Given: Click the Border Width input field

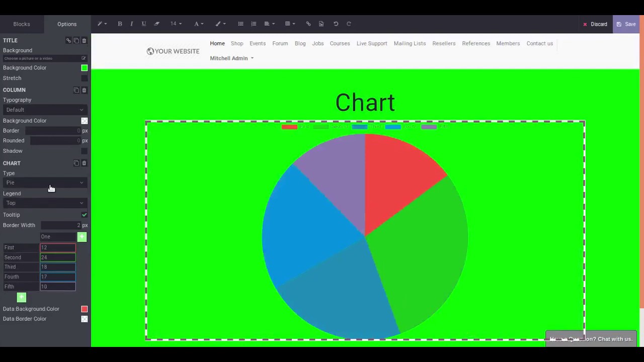Looking at the screenshot, I should point(61,225).
